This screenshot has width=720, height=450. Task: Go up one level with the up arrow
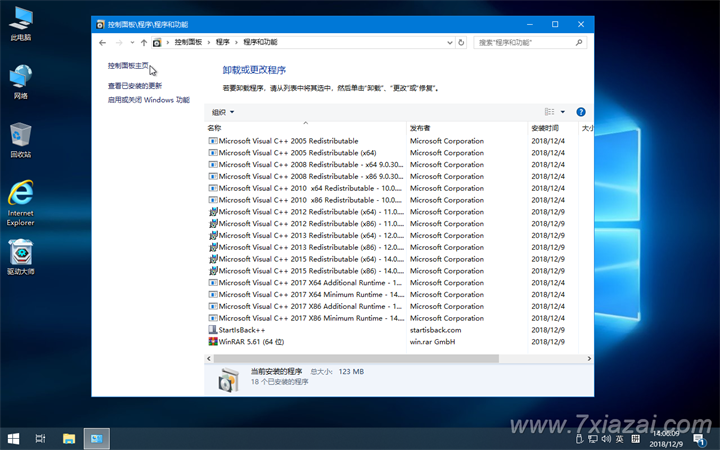[x=144, y=43]
